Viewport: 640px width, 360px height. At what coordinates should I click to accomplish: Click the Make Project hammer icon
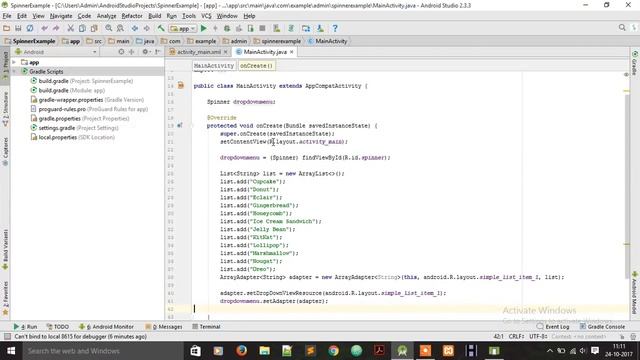coord(161,28)
